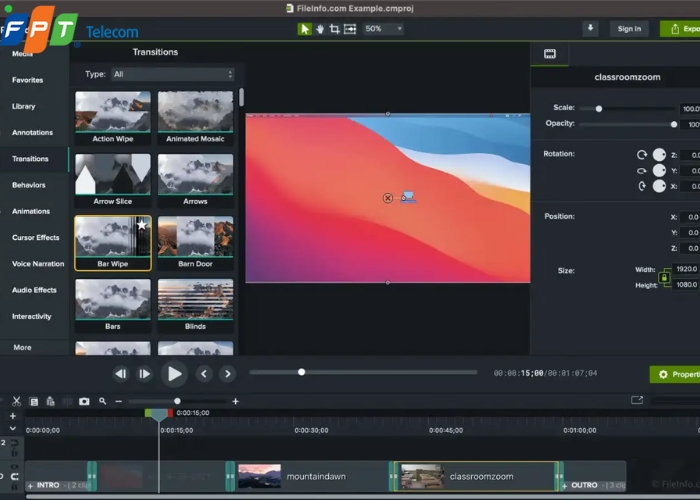
Task: Open the Cursor Effects tab
Action: 36,238
